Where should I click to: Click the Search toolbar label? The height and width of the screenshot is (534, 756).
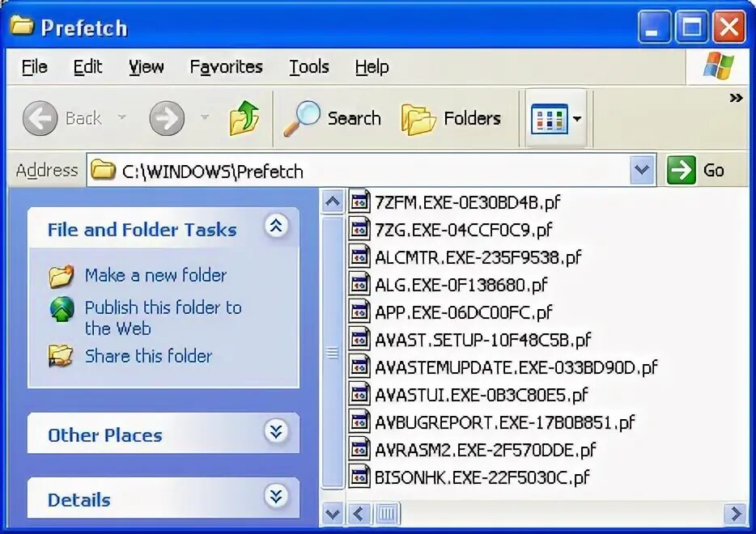click(x=355, y=119)
